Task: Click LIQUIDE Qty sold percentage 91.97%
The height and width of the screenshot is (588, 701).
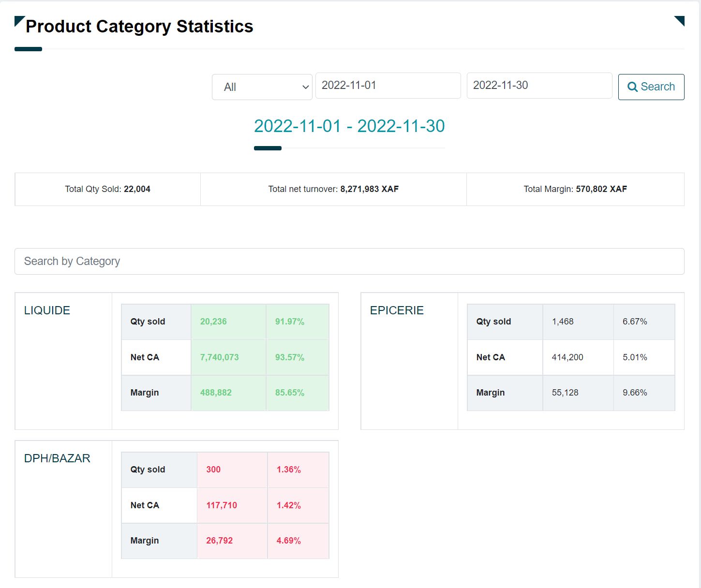Action: pos(289,322)
